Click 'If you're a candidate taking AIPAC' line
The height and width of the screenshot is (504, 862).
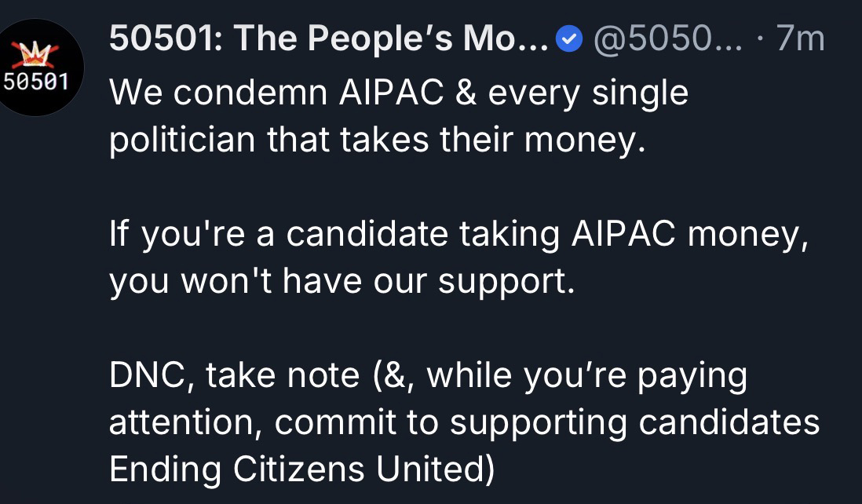[x=458, y=234]
